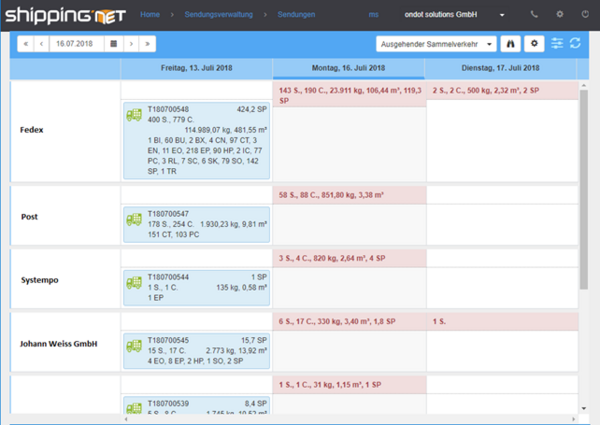
Task: Click the 16.07.2018 date field
Action: click(x=77, y=44)
